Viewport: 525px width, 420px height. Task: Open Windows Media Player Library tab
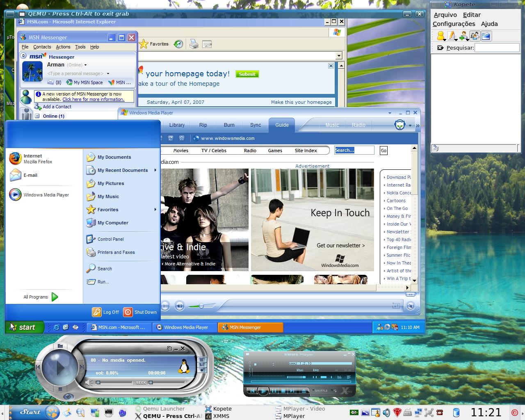click(x=177, y=125)
